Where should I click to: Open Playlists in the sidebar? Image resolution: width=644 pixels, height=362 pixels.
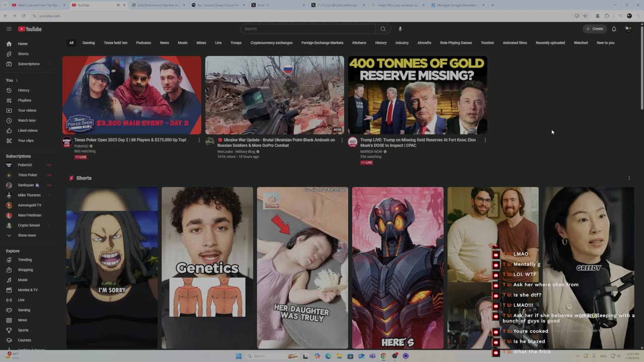pos(25,100)
